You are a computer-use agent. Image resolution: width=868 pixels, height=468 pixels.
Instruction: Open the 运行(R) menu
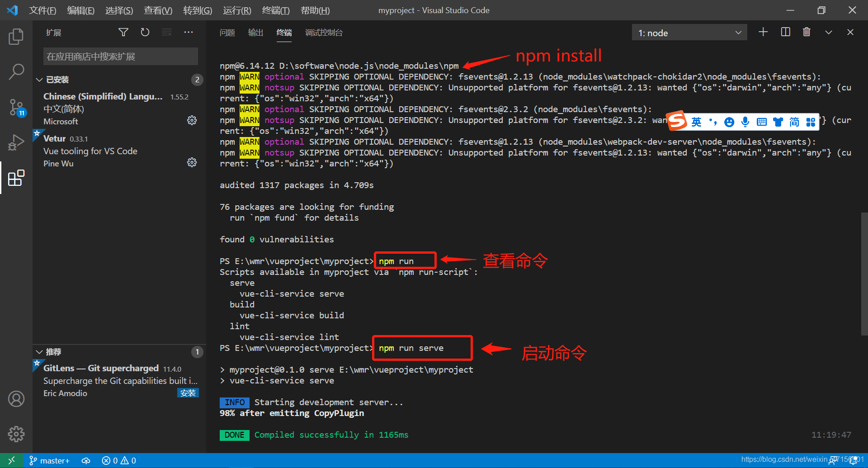237,10
